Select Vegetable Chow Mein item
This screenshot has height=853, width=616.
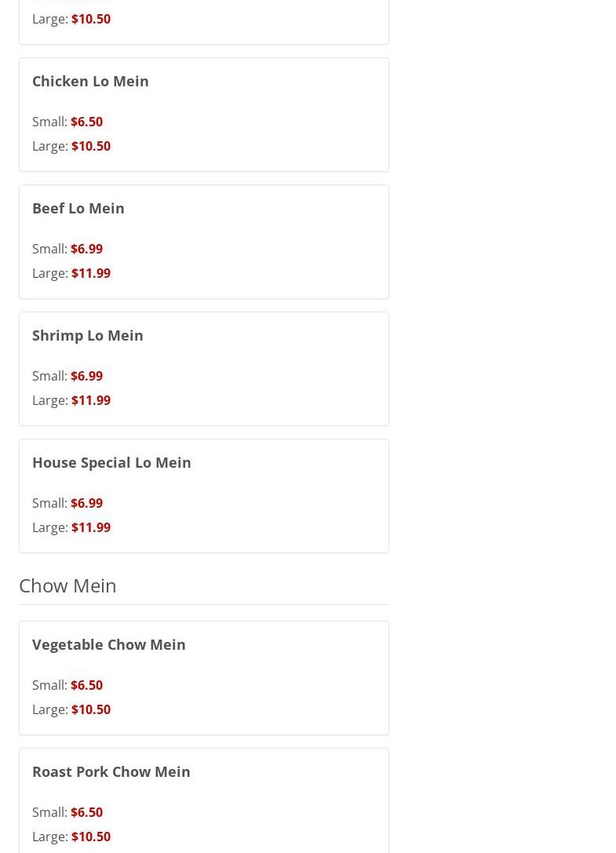click(109, 644)
